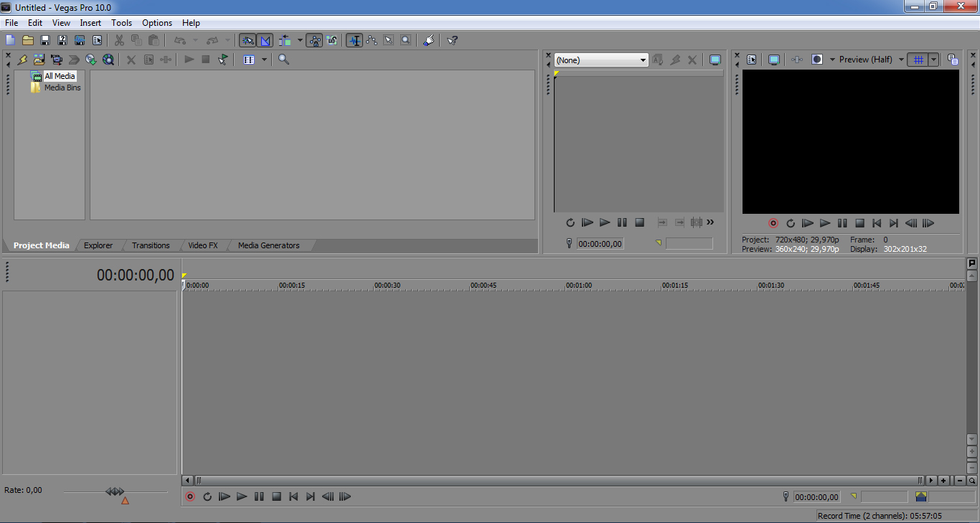Viewport: 980px width, 523px height.
Task: Click the Rate scrub slider
Action: click(115, 492)
